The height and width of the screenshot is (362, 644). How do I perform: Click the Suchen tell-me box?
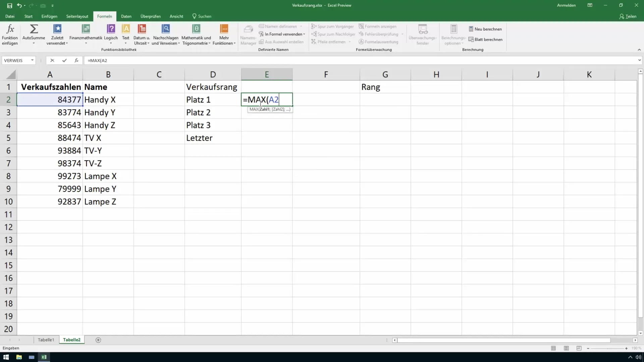coord(202,16)
